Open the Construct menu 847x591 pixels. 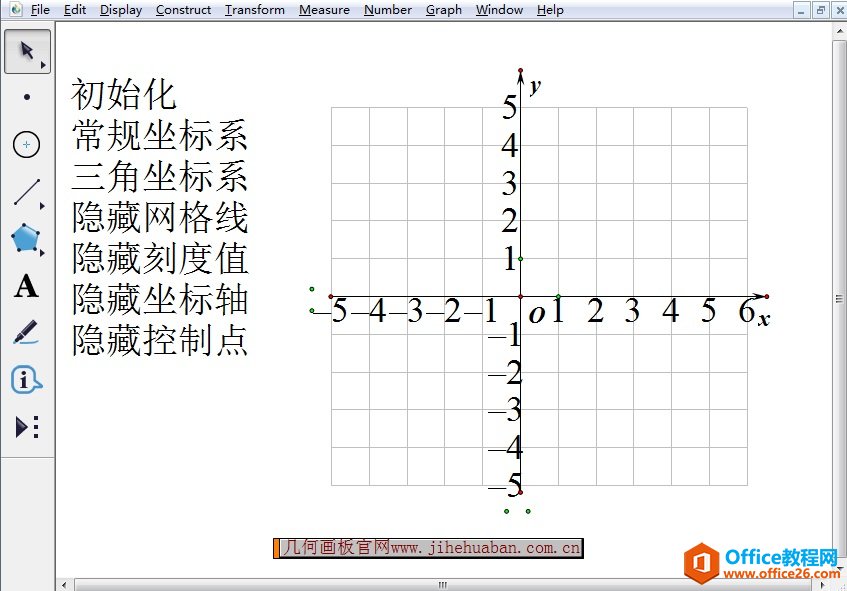coord(183,10)
